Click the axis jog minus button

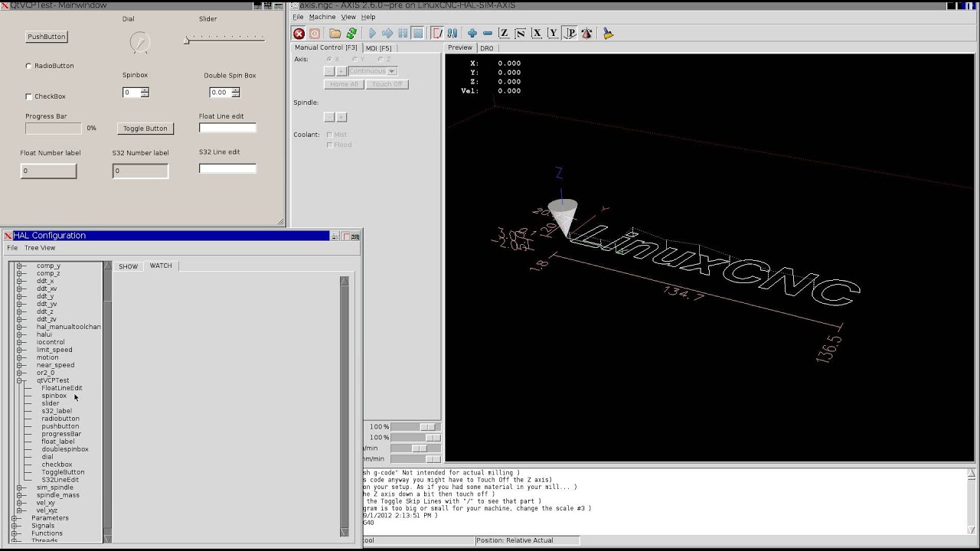tap(329, 71)
